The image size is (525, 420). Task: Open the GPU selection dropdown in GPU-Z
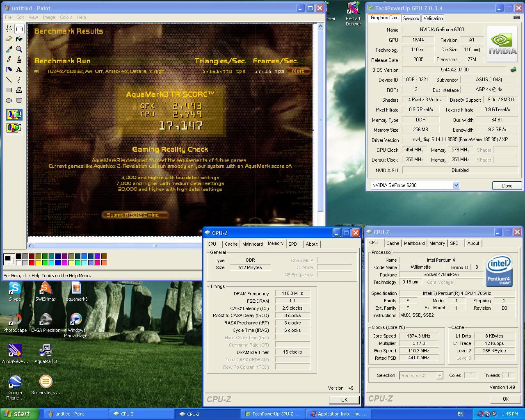point(456,185)
